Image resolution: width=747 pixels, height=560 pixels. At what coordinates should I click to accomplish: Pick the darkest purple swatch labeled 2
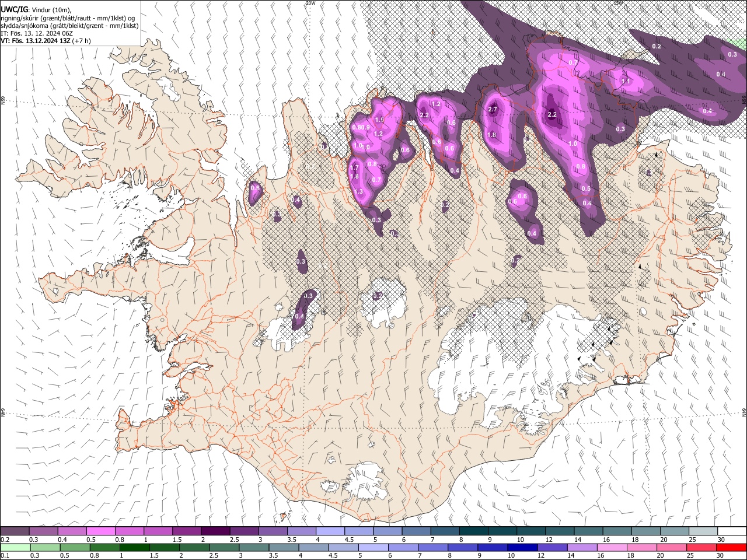coord(215,531)
